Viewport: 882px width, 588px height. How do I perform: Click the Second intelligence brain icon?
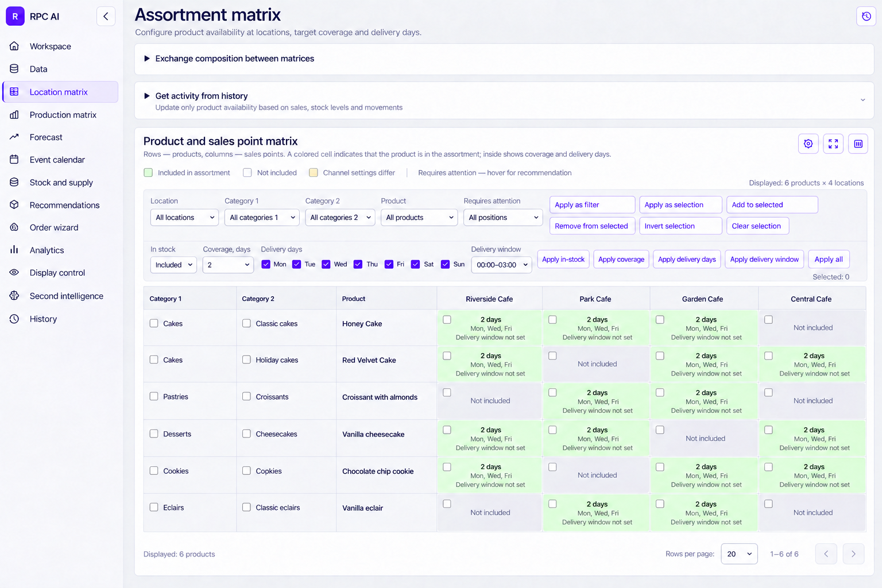pyautogui.click(x=14, y=296)
